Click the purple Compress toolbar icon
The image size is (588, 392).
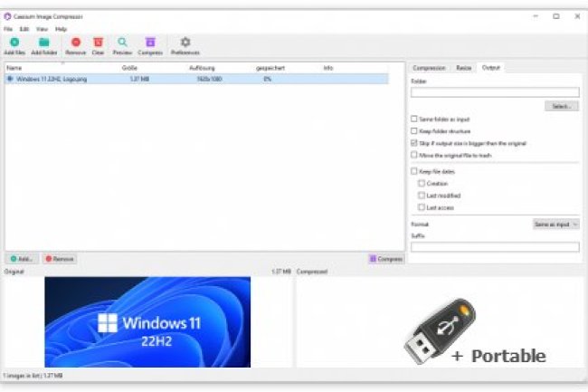tap(150, 43)
